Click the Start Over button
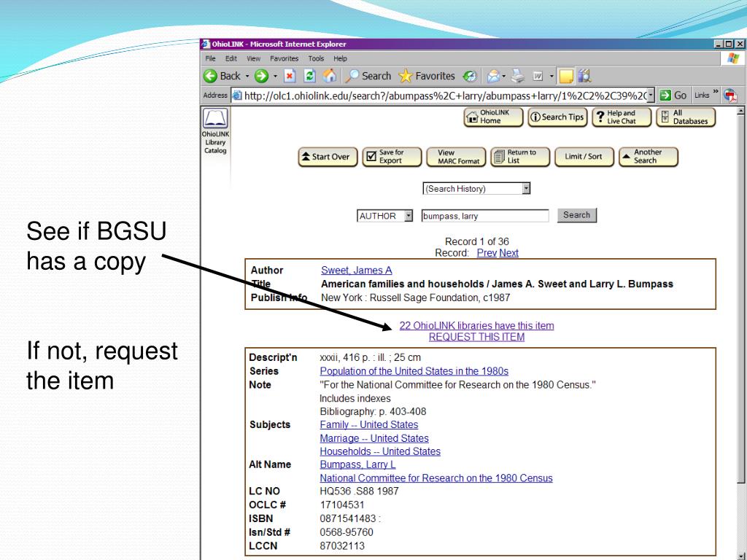 click(328, 157)
